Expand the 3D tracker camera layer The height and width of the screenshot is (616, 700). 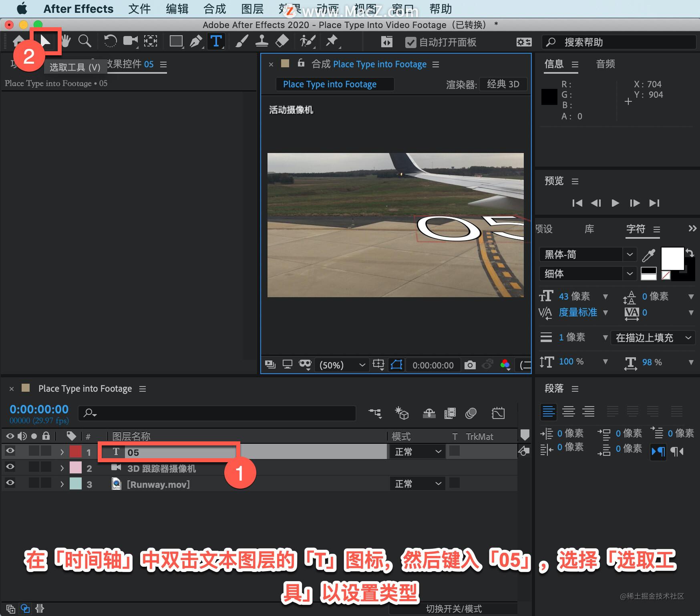pyautogui.click(x=62, y=468)
